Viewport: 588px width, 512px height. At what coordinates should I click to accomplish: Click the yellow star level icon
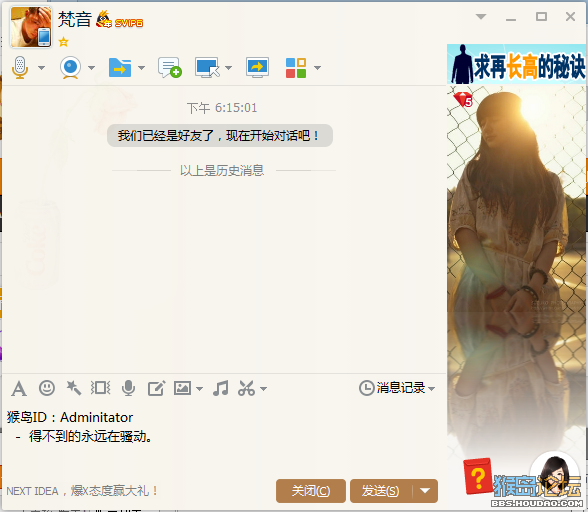point(63,42)
